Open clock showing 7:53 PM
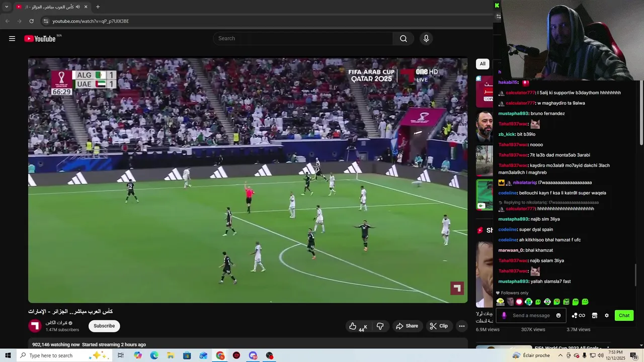 [x=615, y=355]
